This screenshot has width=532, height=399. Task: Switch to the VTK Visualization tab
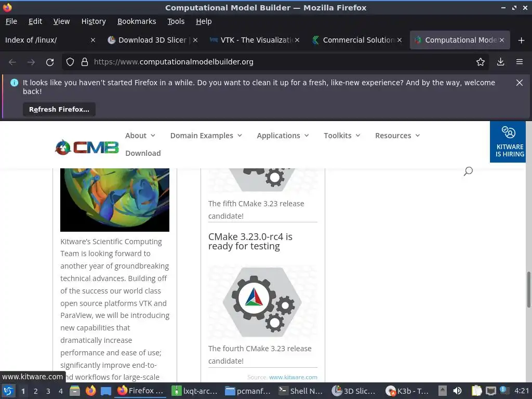point(255,40)
